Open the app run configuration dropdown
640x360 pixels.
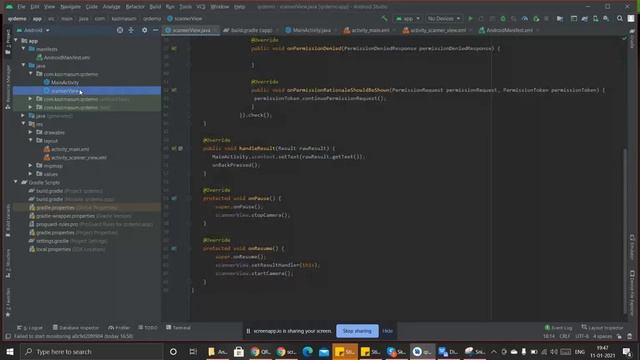click(408, 19)
